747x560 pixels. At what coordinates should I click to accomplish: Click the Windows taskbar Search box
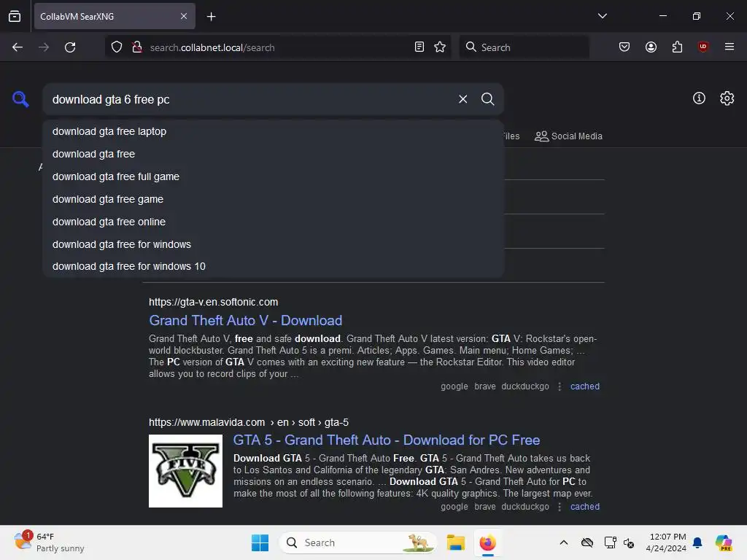(x=358, y=542)
